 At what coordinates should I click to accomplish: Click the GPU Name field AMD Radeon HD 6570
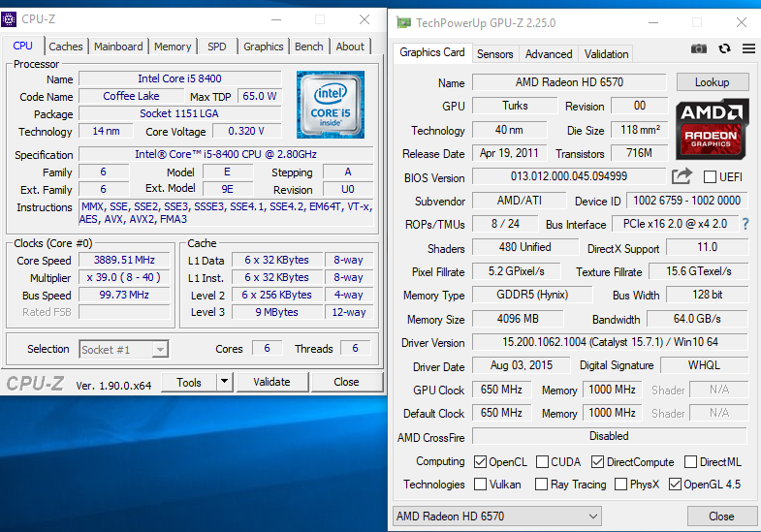tap(569, 82)
